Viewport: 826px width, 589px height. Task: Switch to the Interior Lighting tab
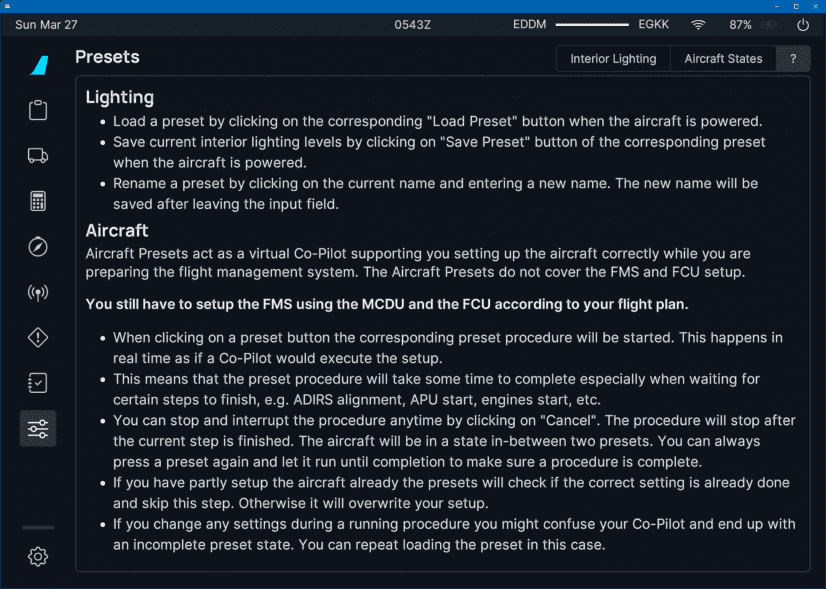pos(613,59)
